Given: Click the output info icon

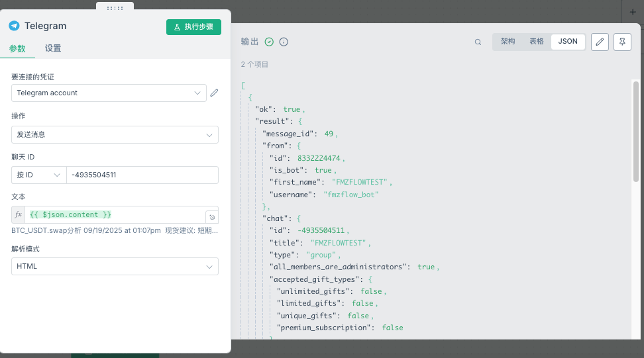Looking at the screenshot, I should (x=284, y=42).
